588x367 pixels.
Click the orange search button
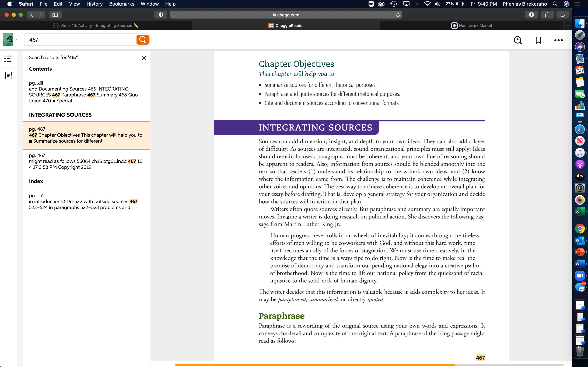[x=142, y=39]
